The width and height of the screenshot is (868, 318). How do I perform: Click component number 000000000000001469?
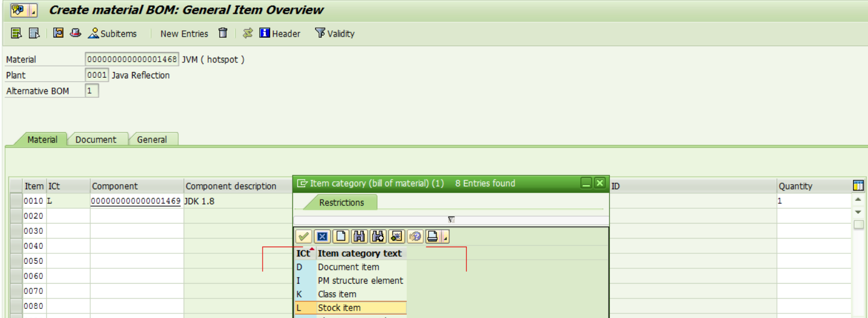click(136, 201)
